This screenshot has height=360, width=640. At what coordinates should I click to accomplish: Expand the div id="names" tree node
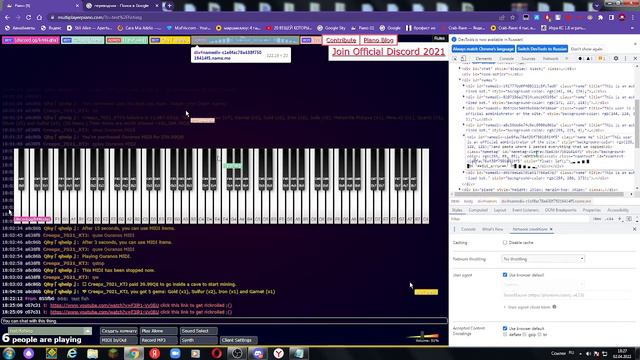(461, 80)
